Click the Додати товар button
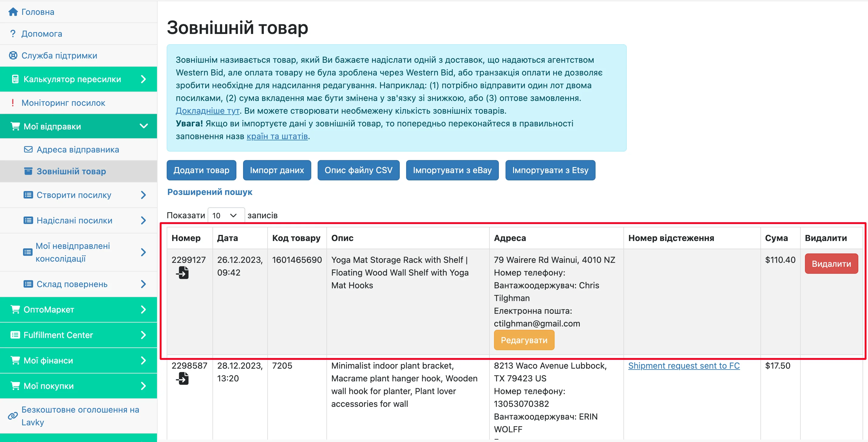The height and width of the screenshot is (442, 868). (x=201, y=170)
